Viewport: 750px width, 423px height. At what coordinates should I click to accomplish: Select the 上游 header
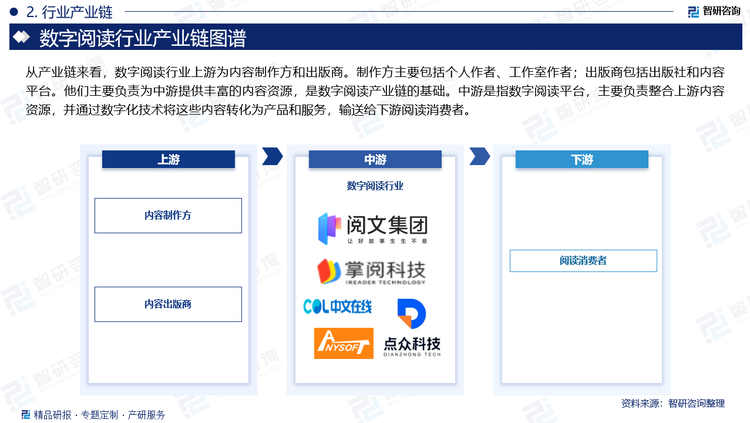[x=168, y=159]
